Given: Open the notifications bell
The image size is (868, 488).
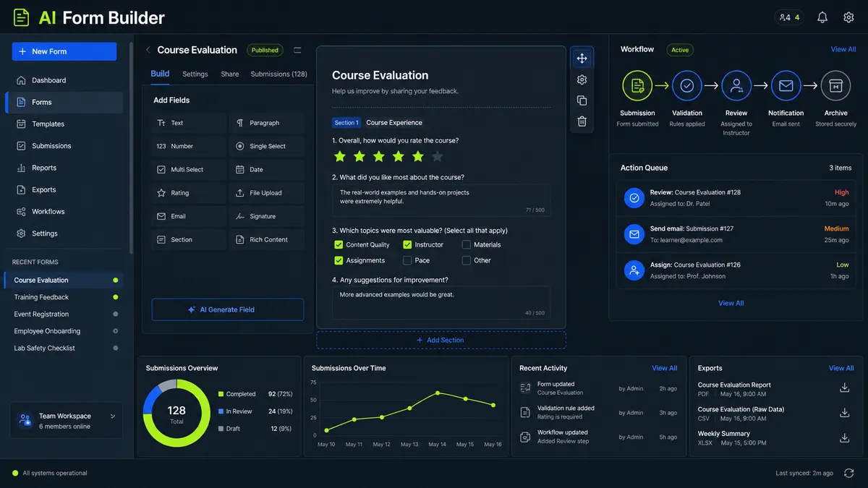Looking at the screenshot, I should click(x=822, y=17).
